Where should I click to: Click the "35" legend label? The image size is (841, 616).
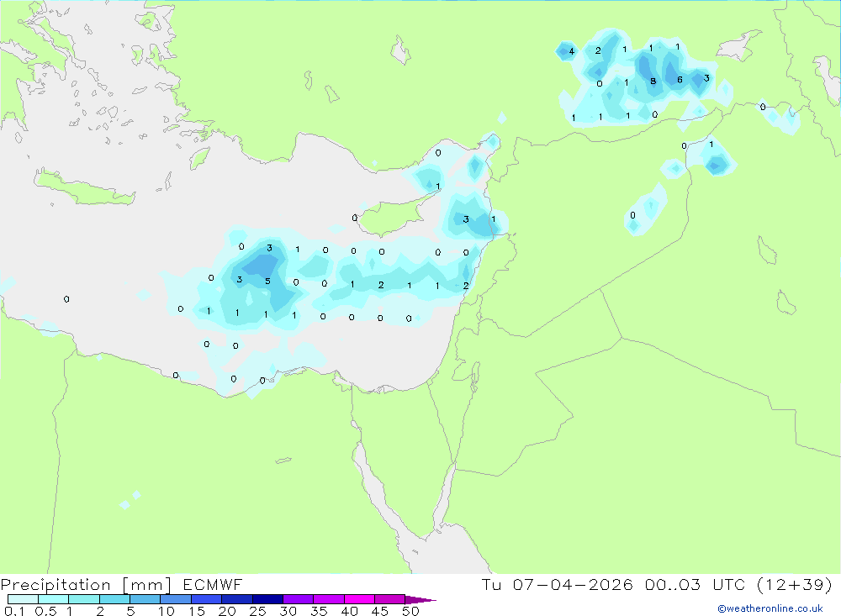[x=319, y=611]
